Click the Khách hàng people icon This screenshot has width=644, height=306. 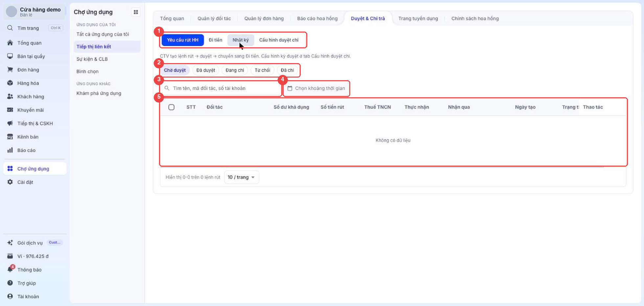click(x=10, y=97)
